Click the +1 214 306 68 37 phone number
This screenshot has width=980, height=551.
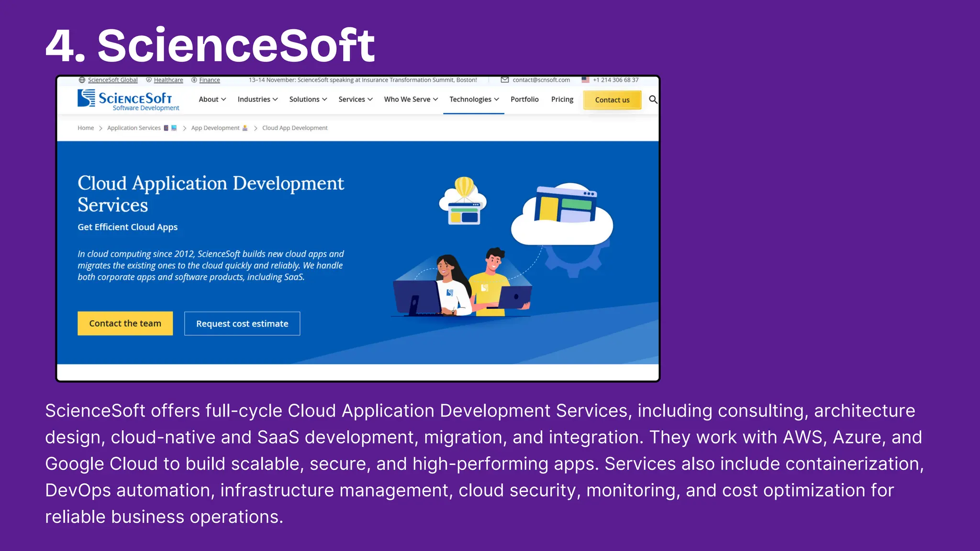(x=616, y=80)
